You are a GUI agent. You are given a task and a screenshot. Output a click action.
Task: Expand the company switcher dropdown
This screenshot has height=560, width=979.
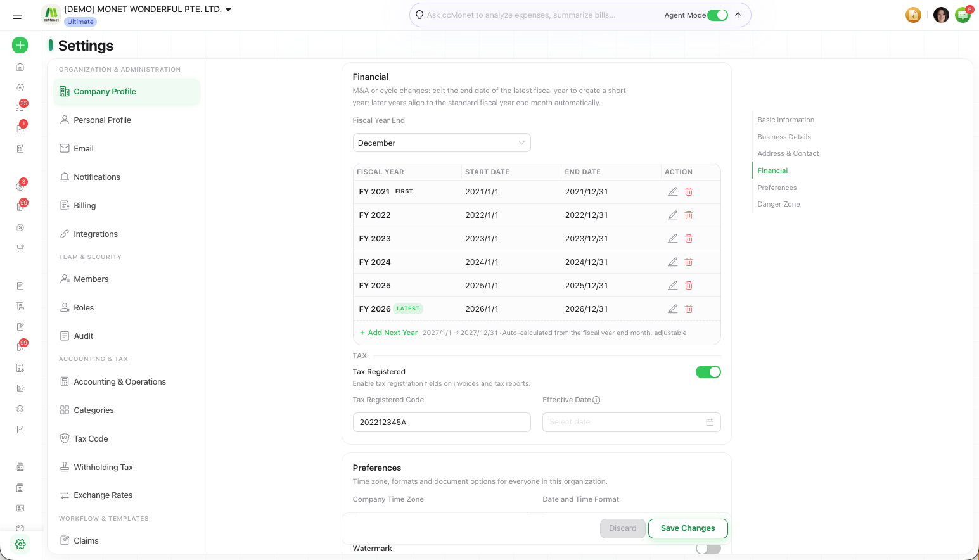[x=228, y=10]
